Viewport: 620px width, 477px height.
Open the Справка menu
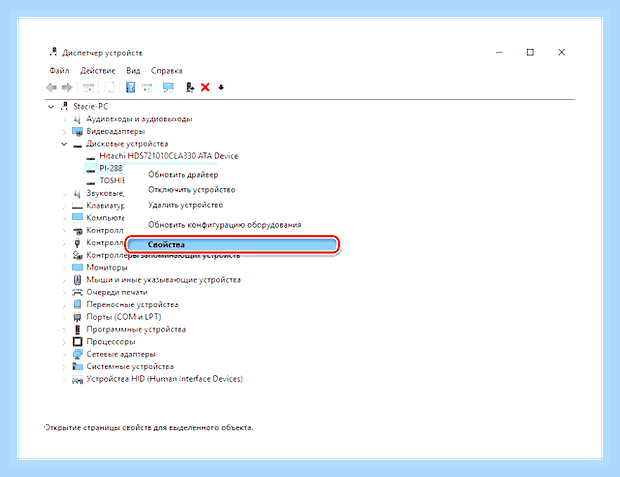[x=166, y=70]
